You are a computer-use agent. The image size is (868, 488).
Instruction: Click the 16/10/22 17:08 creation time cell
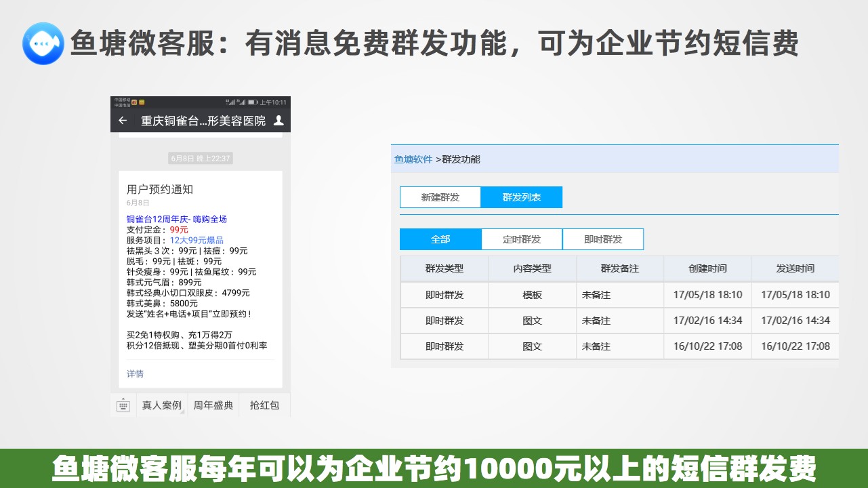[707, 346]
